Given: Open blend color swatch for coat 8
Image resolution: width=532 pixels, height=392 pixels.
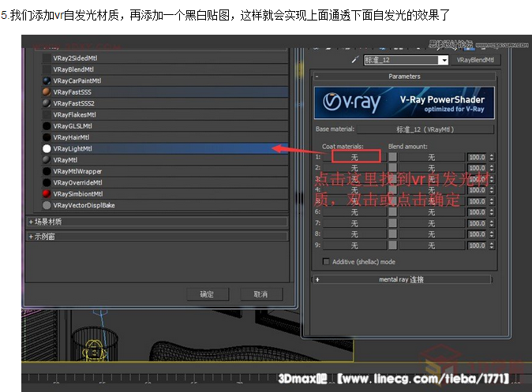Looking at the screenshot, I should click(392, 234).
